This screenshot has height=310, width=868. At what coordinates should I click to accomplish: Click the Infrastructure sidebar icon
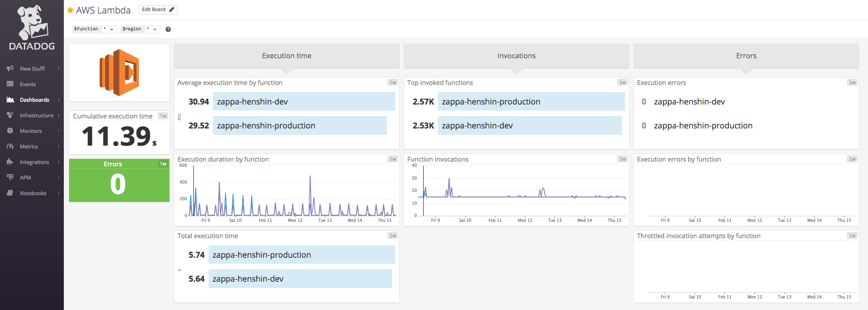10,115
